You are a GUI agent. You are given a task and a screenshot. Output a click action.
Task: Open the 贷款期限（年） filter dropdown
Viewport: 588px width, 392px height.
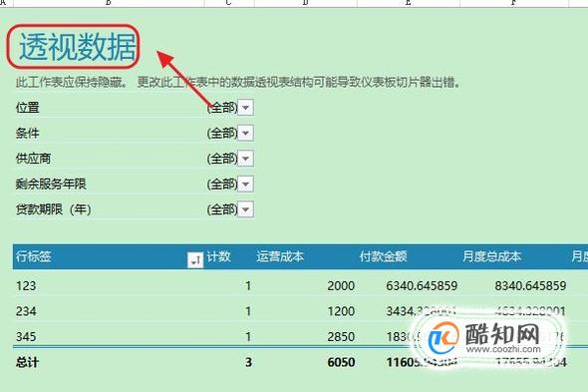pos(245,209)
